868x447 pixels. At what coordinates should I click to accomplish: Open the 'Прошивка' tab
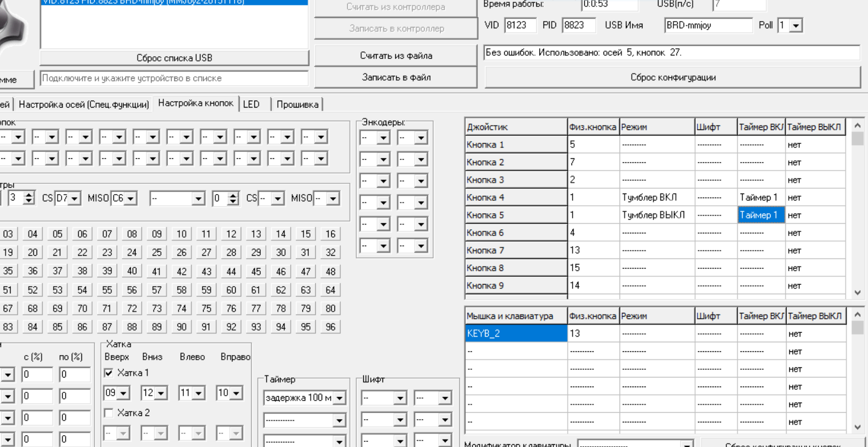coord(297,104)
